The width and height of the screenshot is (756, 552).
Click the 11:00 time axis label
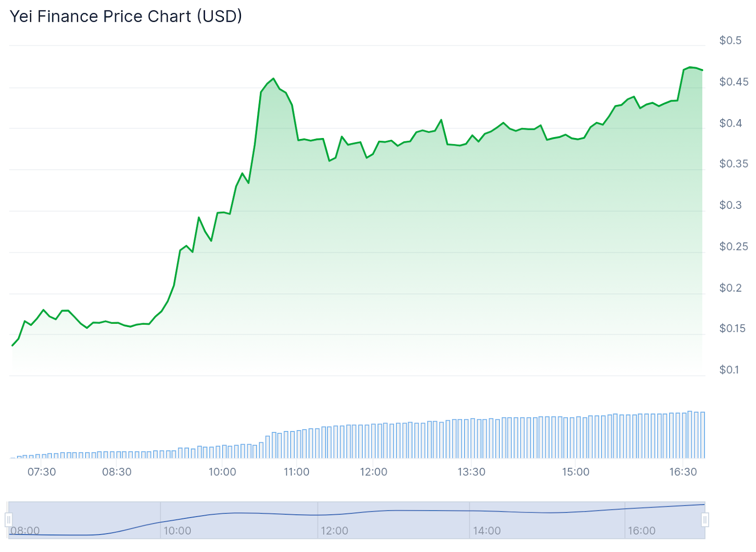(x=296, y=472)
